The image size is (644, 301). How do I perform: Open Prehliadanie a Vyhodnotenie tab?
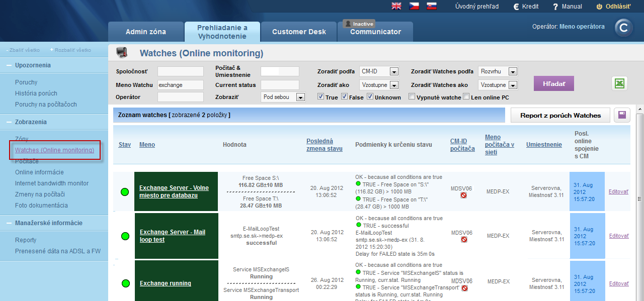pos(222,32)
